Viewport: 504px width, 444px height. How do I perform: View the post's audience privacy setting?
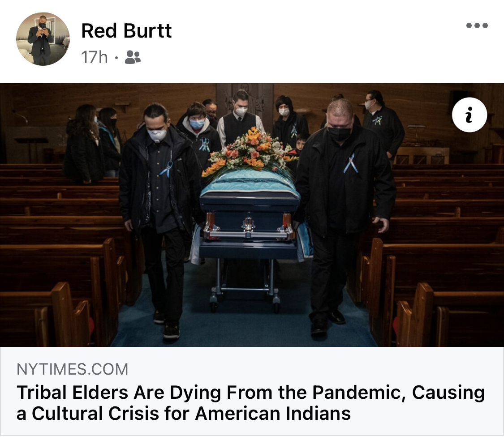(x=133, y=57)
